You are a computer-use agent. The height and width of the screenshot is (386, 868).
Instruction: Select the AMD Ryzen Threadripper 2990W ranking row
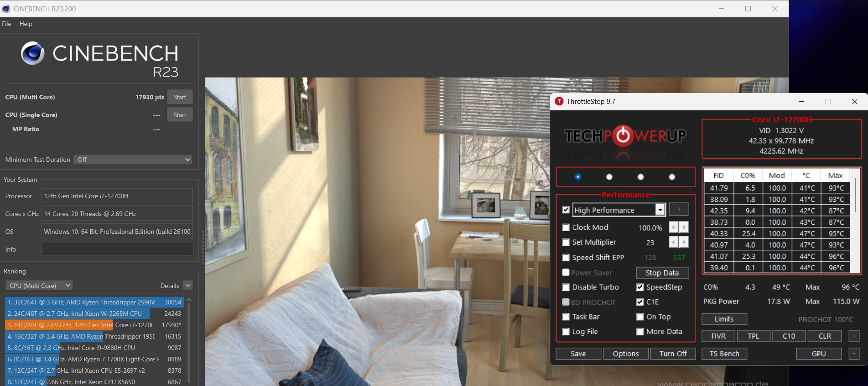tap(94, 302)
